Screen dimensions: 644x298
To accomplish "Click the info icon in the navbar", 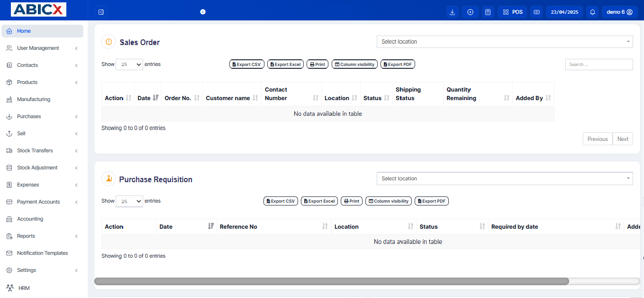I will point(203,11).
